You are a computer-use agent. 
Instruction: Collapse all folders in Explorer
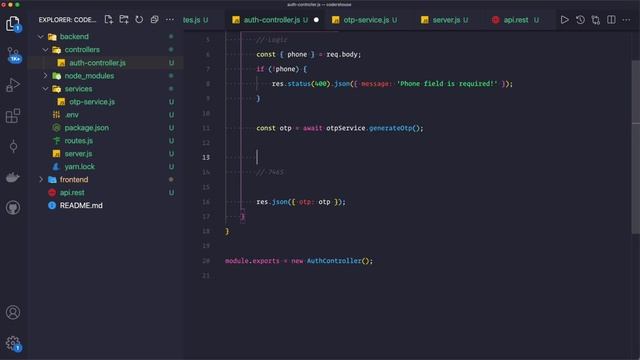pyautogui.click(x=154, y=20)
